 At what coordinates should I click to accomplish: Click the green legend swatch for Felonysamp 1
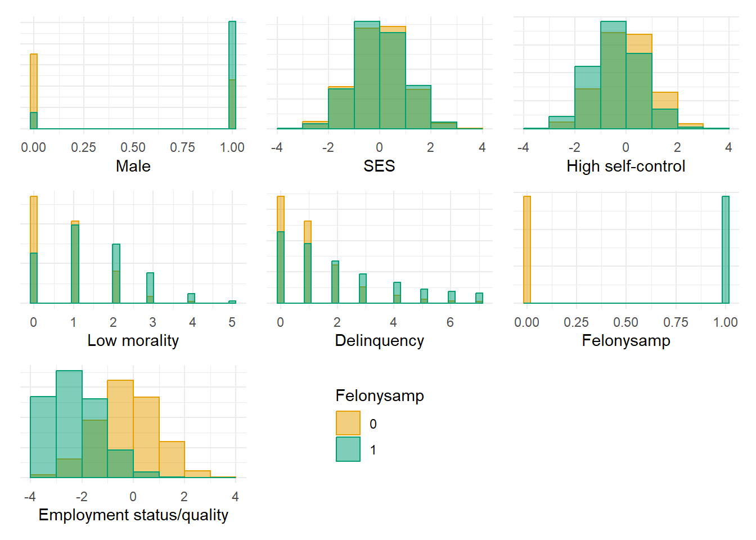point(348,449)
